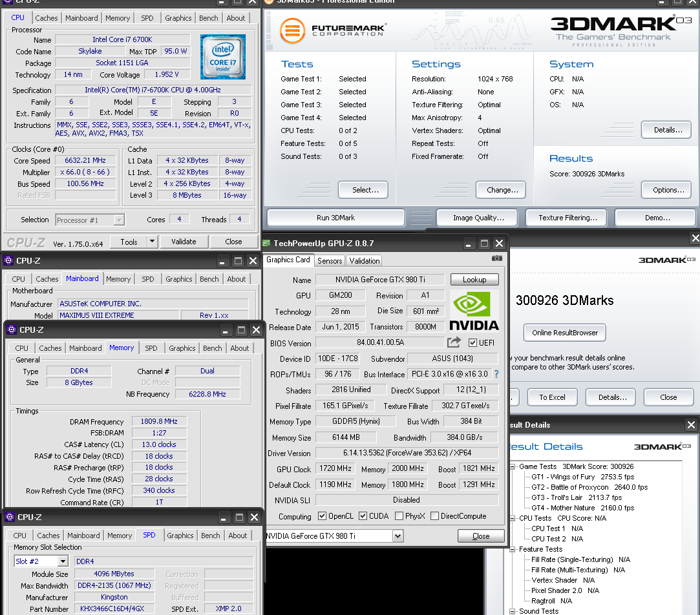Open the Caches tab in the top CPU-Z window

(47, 18)
